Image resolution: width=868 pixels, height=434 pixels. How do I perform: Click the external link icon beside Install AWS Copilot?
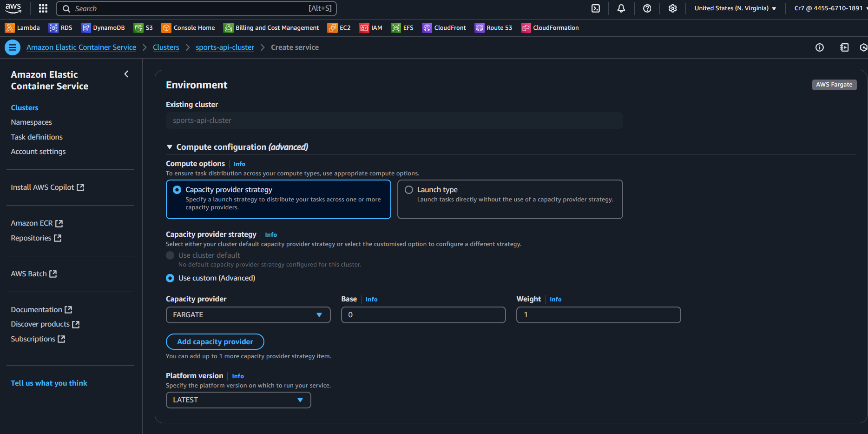click(x=80, y=187)
